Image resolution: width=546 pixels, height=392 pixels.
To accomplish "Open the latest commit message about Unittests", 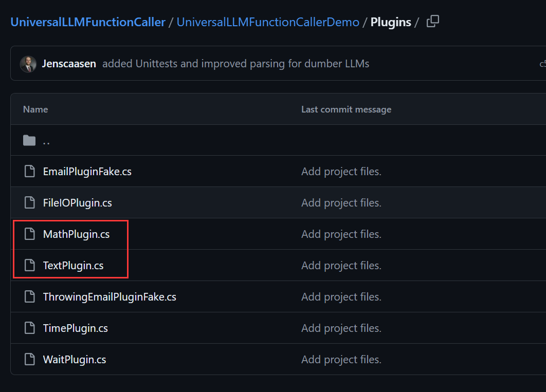I will coord(236,64).
